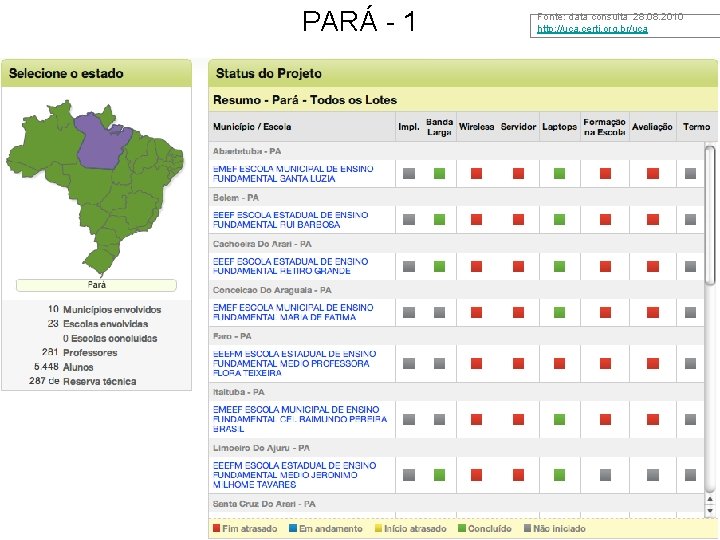Click the Em andamento blue legend swatch
This screenshot has height=540, width=720.
tap(293, 528)
